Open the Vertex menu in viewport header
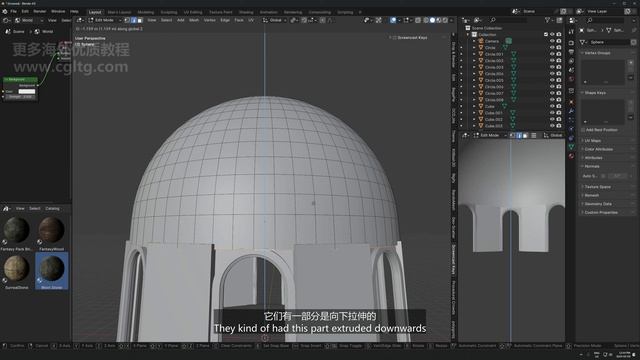640x360 pixels. click(209, 20)
